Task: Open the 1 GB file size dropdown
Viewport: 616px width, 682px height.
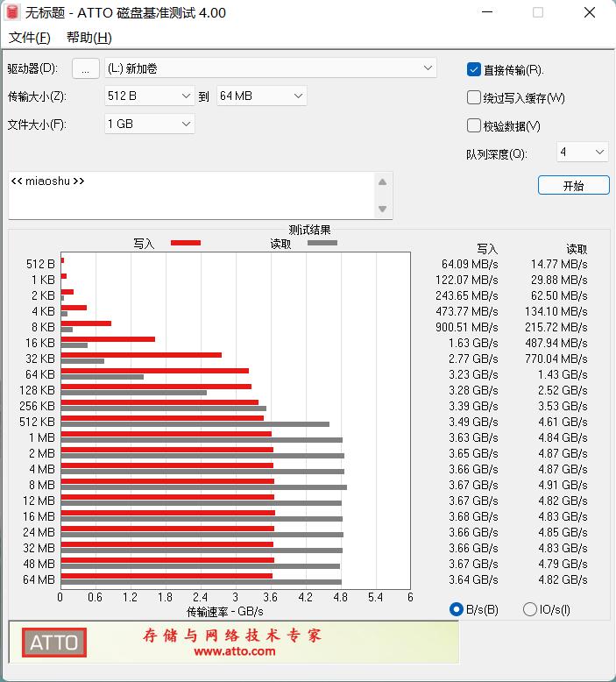Action: pos(150,124)
